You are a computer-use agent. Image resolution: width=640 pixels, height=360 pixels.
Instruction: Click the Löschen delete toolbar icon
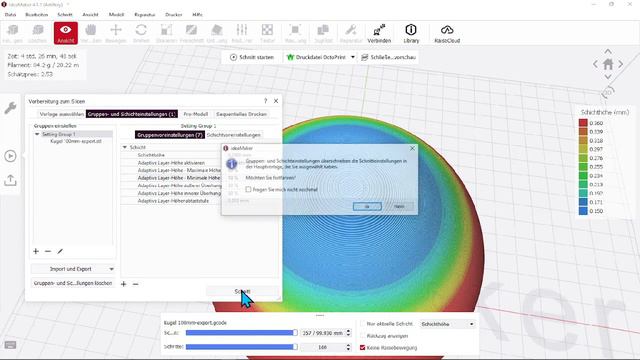coord(38,33)
